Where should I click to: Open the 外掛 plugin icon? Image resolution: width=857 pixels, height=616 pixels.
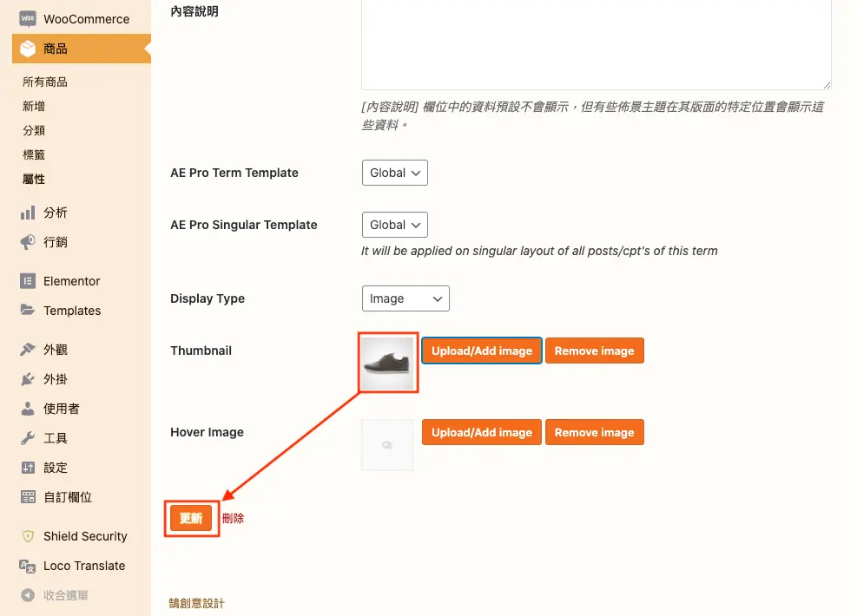pos(28,379)
